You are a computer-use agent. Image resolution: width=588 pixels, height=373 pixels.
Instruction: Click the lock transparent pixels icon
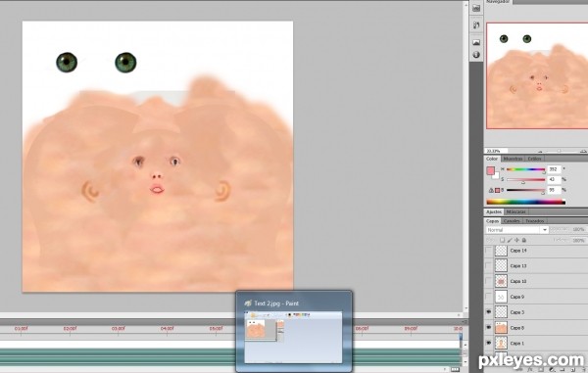(x=502, y=240)
